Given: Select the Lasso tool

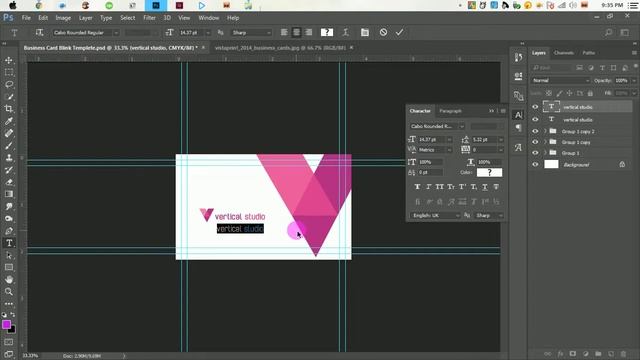Looking at the screenshot, I should click(x=9, y=85).
